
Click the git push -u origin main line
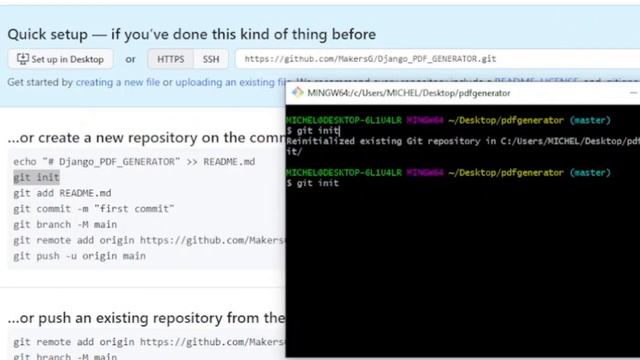click(x=80, y=256)
